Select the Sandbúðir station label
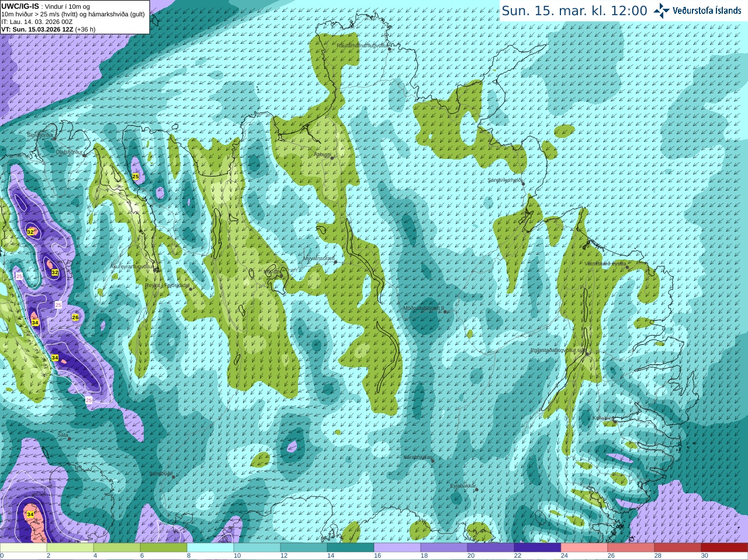The width and height of the screenshot is (748, 560). [161, 473]
